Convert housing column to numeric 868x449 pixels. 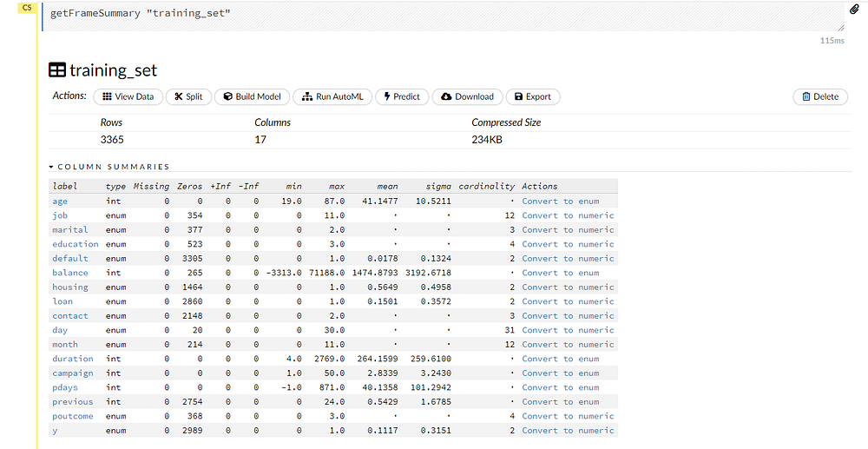click(568, 287)
